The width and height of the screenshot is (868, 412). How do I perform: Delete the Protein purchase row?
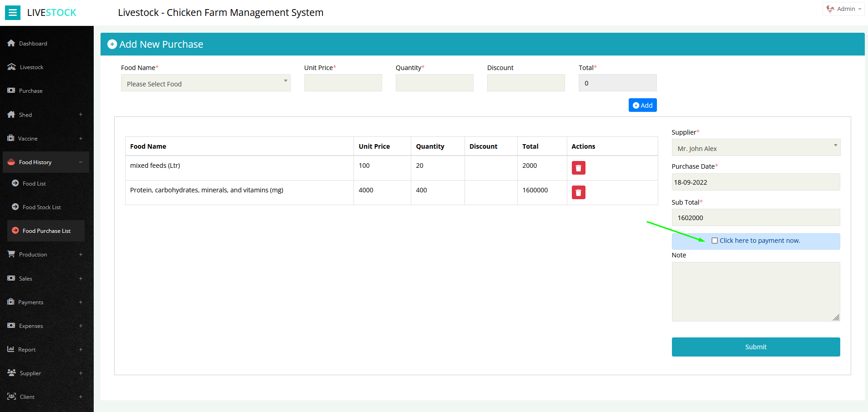click(x=578, y=192)
